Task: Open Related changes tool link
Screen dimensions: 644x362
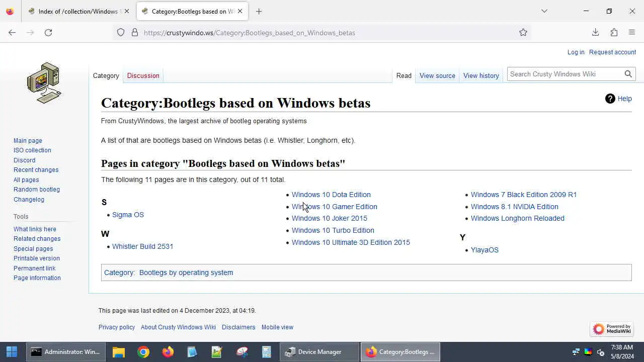Action: [37, 239]
